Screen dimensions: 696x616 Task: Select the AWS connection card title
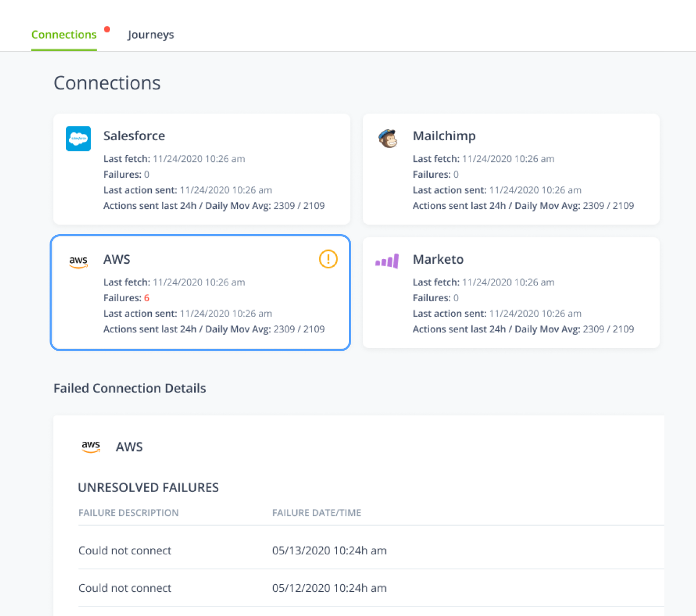pos(117,259)
